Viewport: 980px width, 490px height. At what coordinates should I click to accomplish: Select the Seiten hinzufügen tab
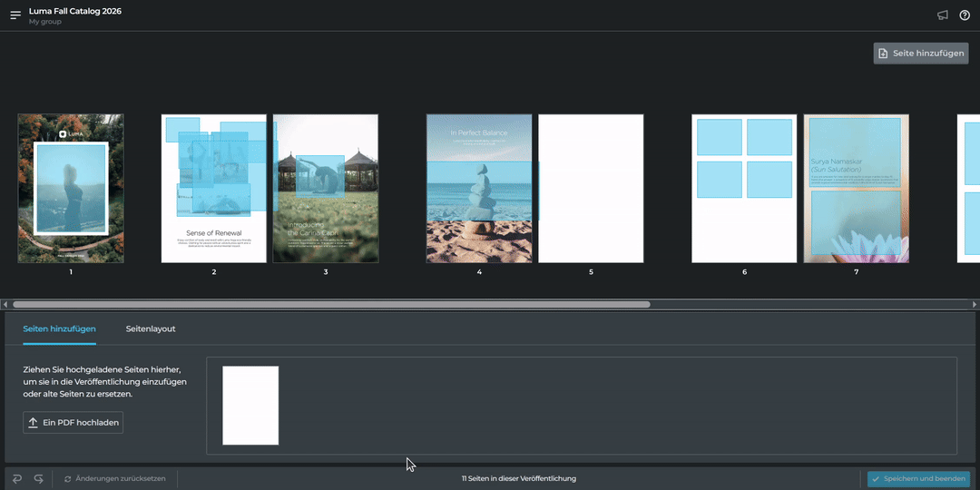click(59, 328)
